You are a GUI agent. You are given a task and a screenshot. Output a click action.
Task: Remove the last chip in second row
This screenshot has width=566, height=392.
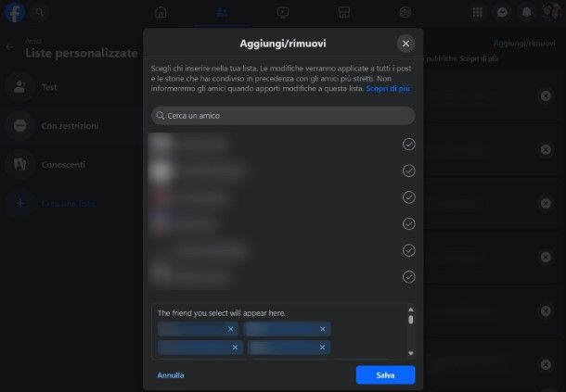tap(322, 348)
